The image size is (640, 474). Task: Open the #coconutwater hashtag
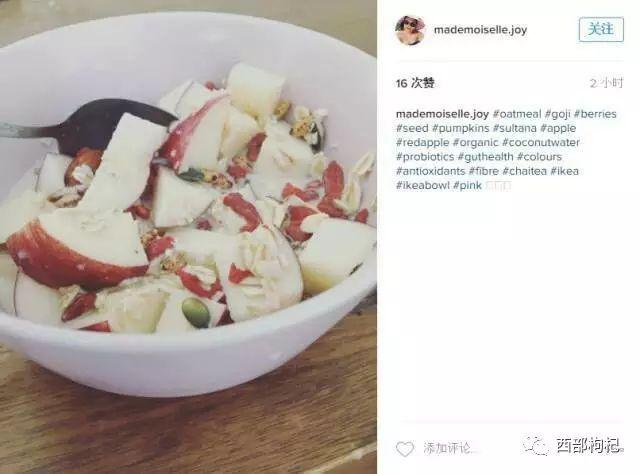[x=541, y=142]
